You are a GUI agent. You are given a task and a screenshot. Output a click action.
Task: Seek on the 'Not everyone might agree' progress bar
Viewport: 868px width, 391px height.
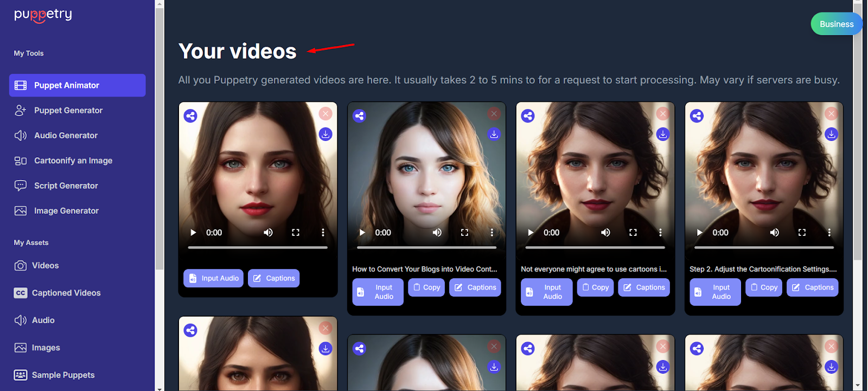coord(595,247)
